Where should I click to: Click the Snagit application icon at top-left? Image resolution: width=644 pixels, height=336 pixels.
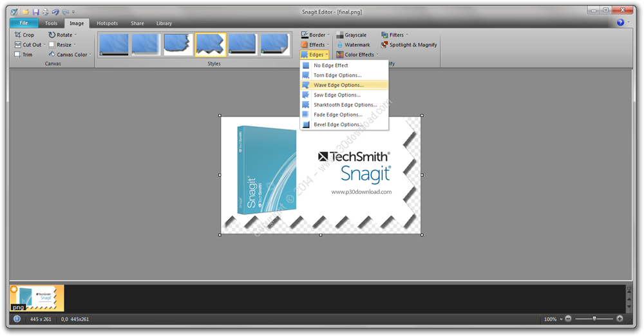(x=14, y=12)
